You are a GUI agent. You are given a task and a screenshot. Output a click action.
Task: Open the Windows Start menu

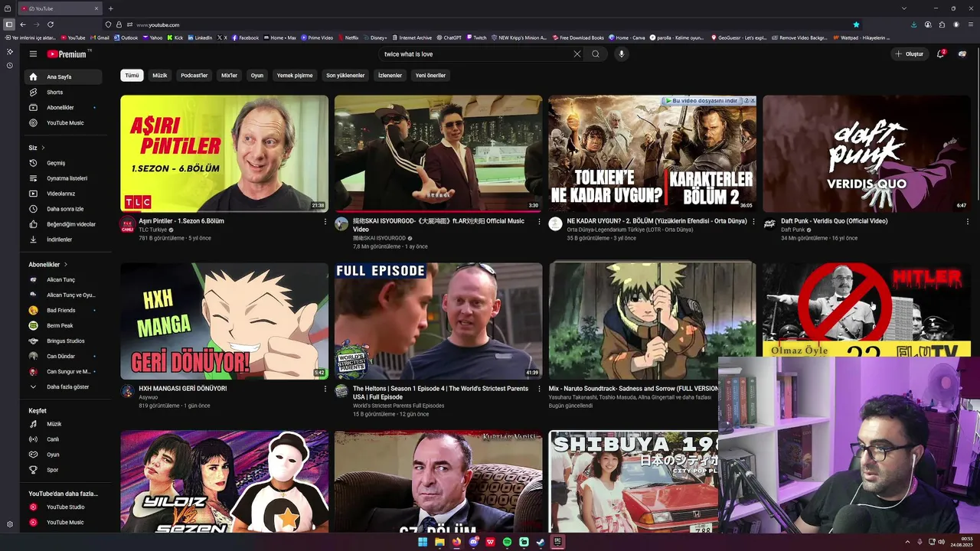pyautogui.click(x=422, y=542)
